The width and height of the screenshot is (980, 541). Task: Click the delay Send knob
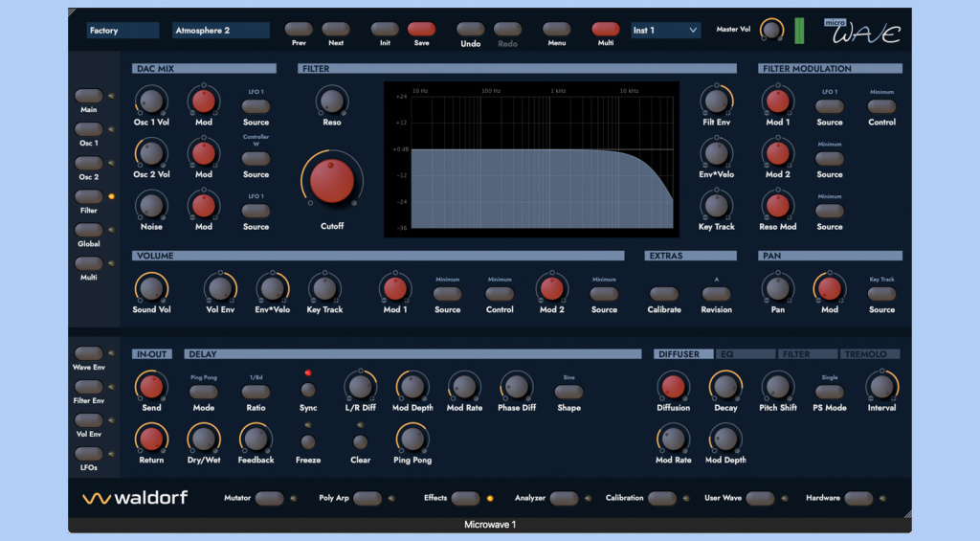click(x=151, y=387)
